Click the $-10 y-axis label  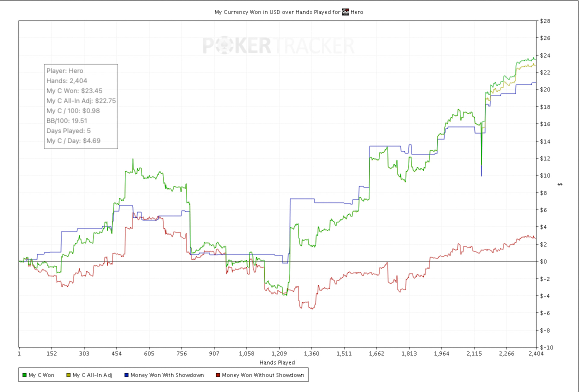point(547,347)
